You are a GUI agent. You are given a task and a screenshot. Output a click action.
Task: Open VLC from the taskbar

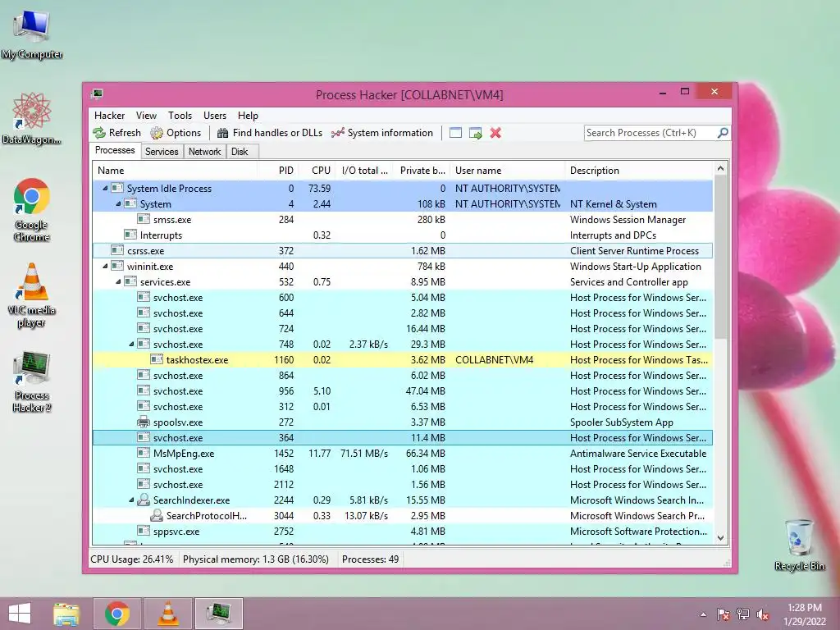point(167,614)
